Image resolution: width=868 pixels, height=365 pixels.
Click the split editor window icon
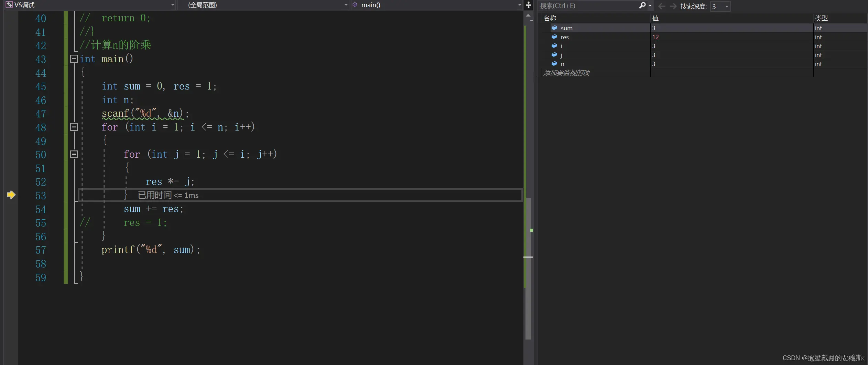(x=529, y=5)
